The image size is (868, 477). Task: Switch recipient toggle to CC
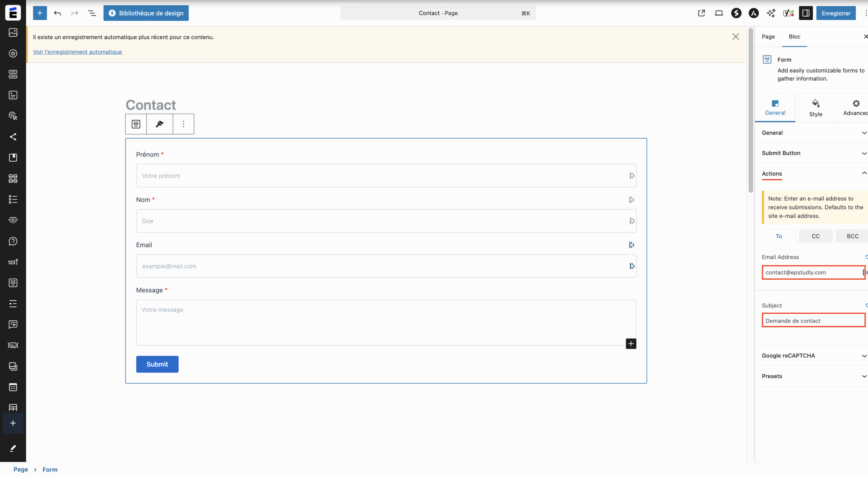point(815,236)
